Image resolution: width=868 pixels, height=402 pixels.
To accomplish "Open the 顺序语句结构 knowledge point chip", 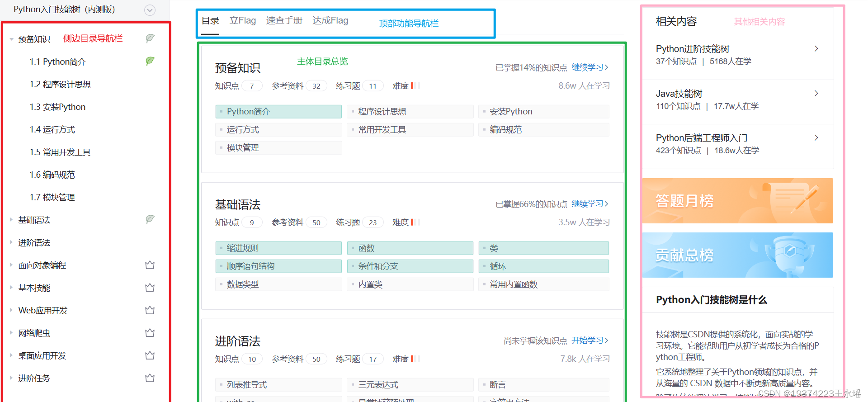I will tap(278, 266).
